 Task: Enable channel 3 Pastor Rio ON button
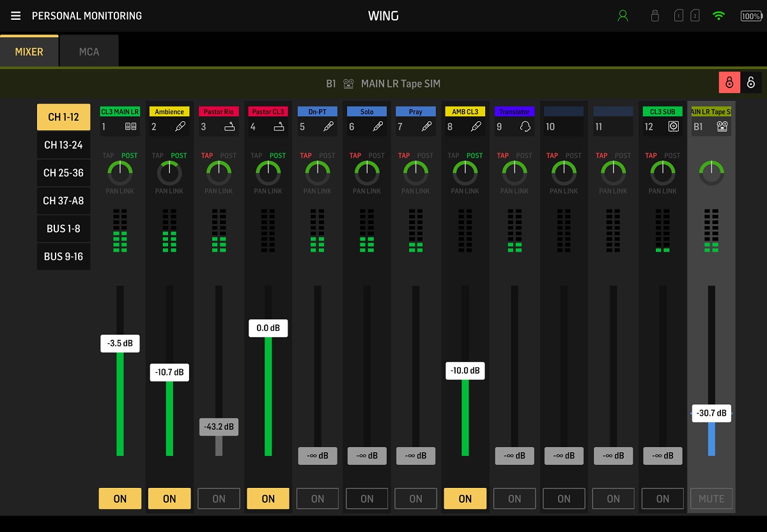(219, 499)
